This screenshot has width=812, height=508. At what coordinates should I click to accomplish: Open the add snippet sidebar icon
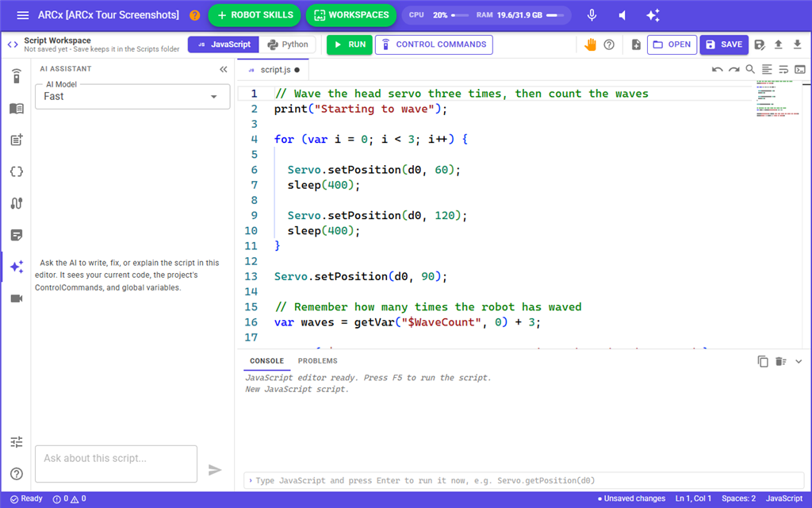point(17,140)
